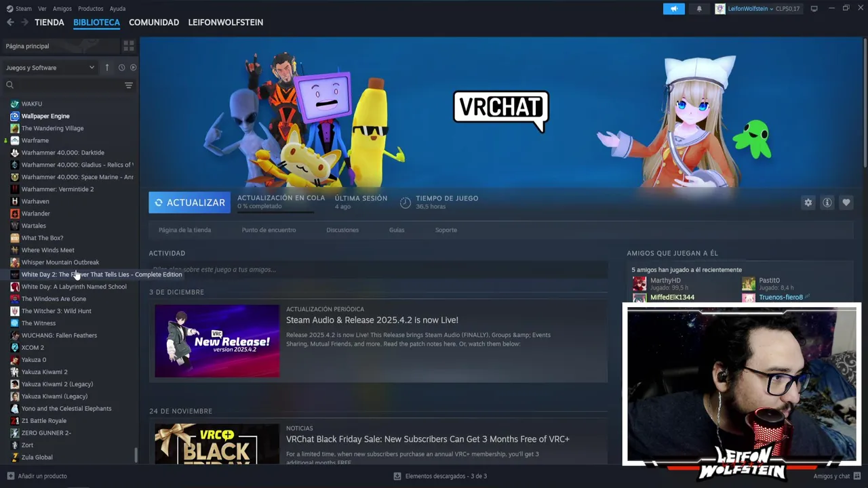
Task: Toggle sort order arrow in library filter
Action: (x=106, y=68)
